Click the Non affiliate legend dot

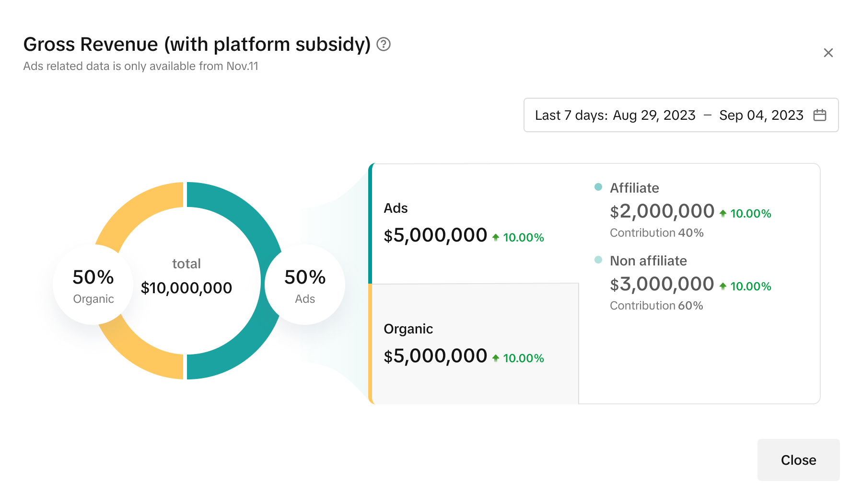pos(598,260)
